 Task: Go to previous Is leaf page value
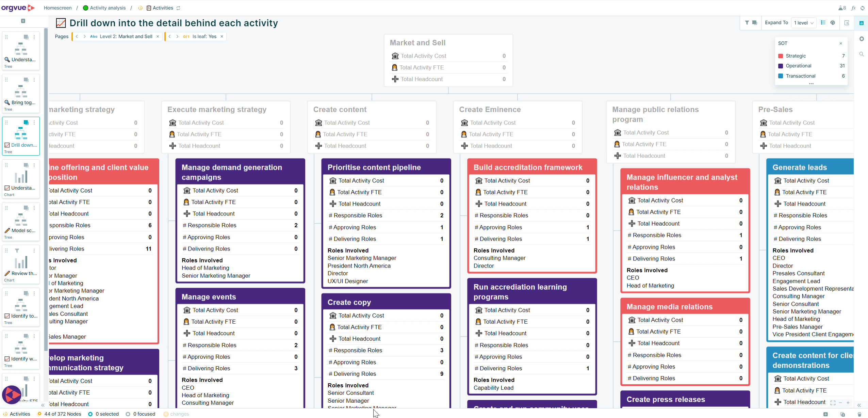point(169,36)
